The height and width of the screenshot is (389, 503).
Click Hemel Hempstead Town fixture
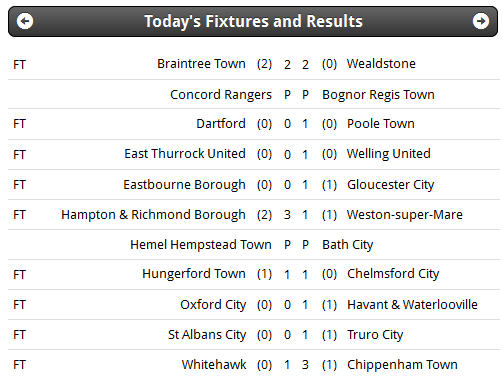201,245
